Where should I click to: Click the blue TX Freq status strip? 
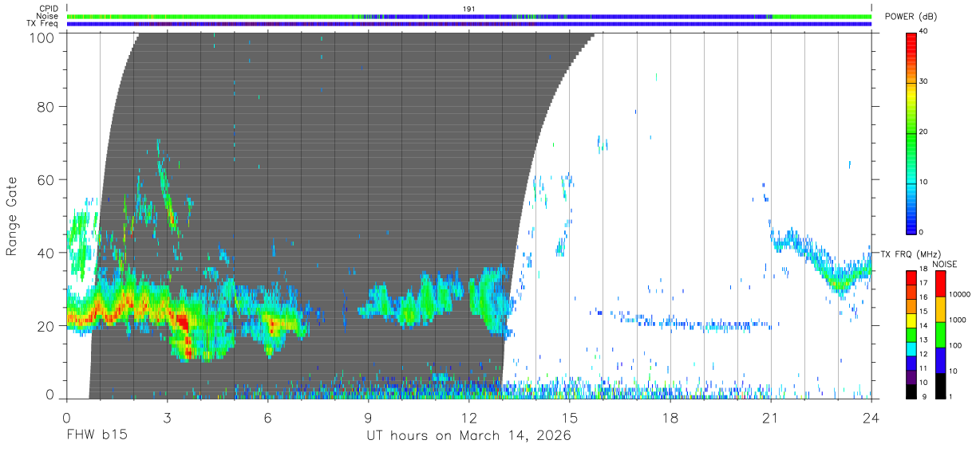469,24
